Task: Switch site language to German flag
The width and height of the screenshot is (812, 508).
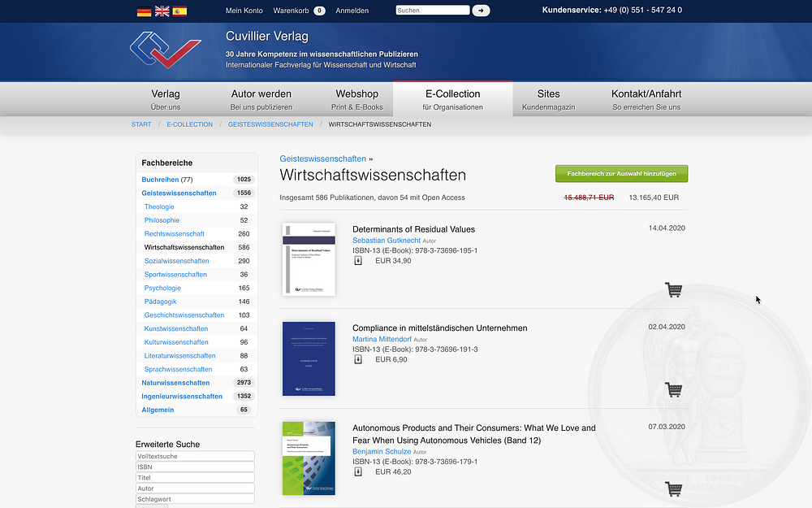Action: coord(144,11)
